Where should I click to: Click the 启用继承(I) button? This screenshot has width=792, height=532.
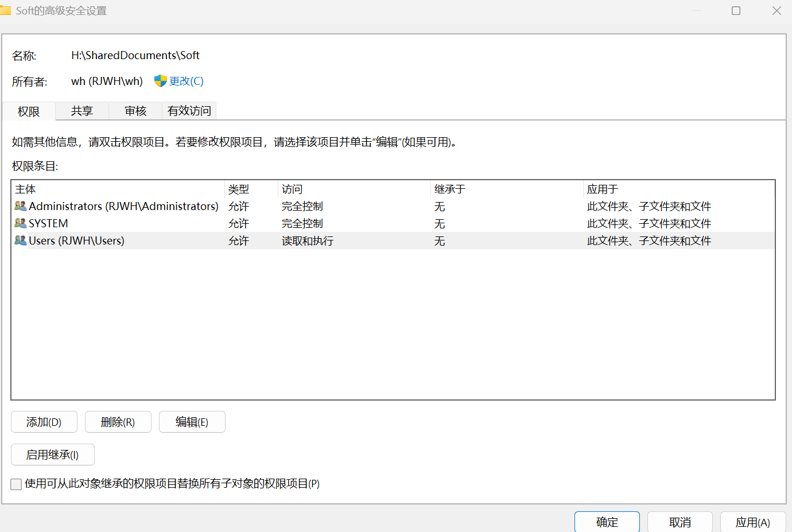pyautogui.click(x=53, y=455)
